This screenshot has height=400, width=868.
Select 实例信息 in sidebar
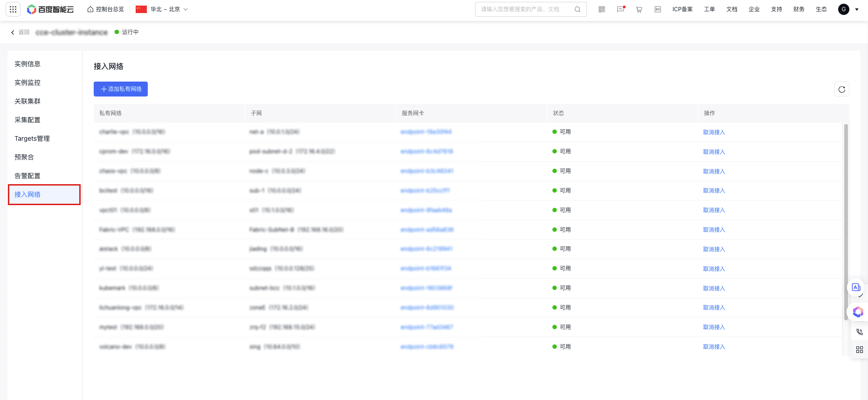pos(28,64)
